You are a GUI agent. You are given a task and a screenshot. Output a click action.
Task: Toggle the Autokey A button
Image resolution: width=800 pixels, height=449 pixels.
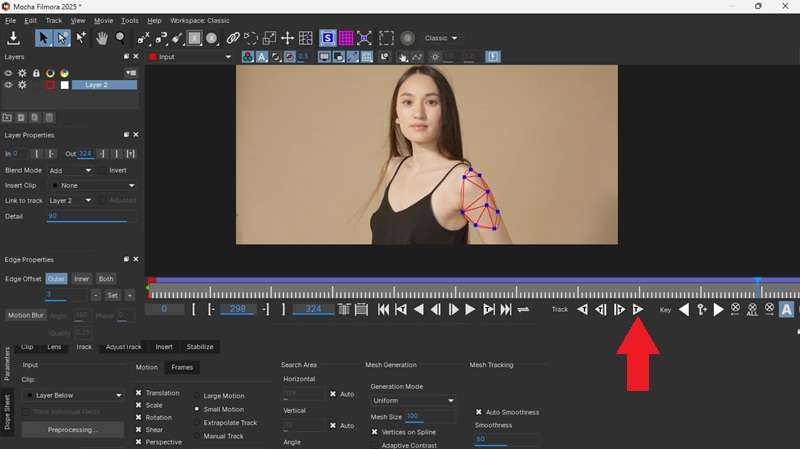[786, 309]
